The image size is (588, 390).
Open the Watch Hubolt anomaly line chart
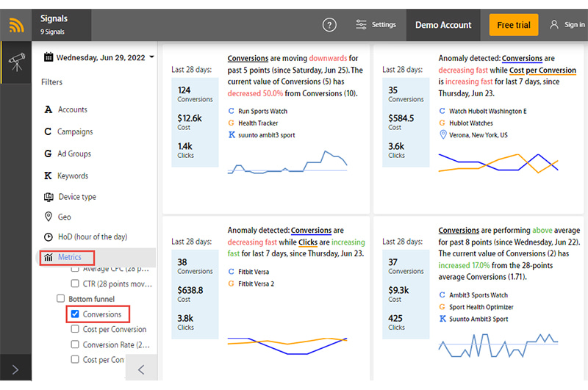(x=498, y=163)
